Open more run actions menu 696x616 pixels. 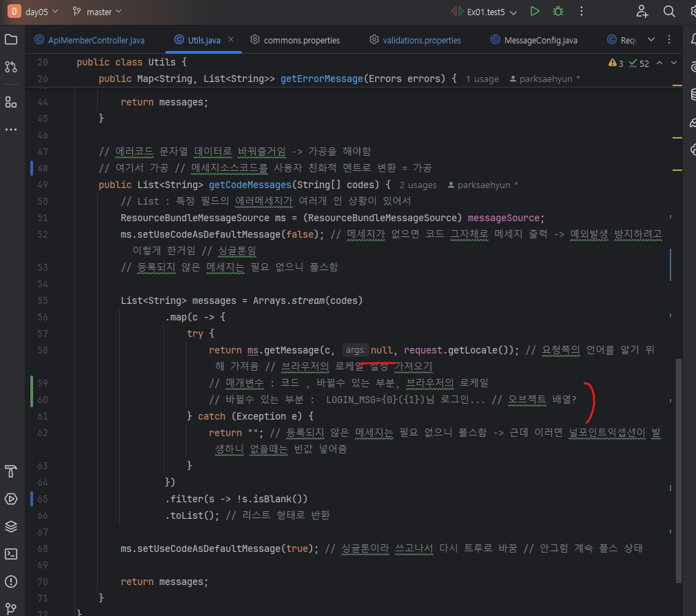(582, 12)
